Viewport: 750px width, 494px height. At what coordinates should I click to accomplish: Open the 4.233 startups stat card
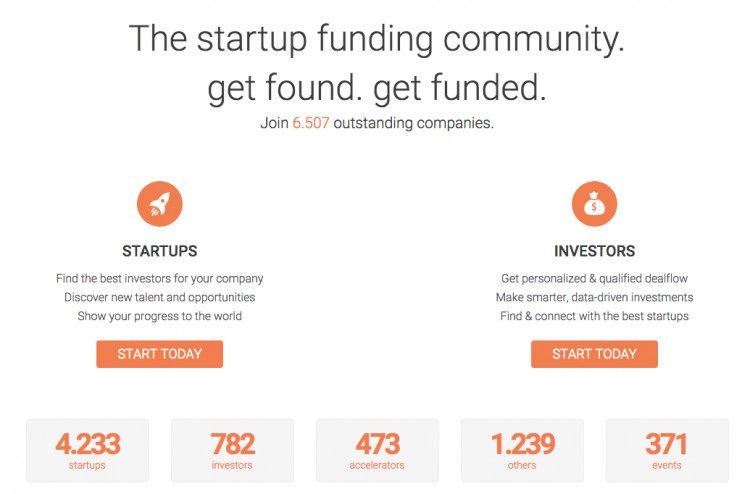[x=88, y=450]
